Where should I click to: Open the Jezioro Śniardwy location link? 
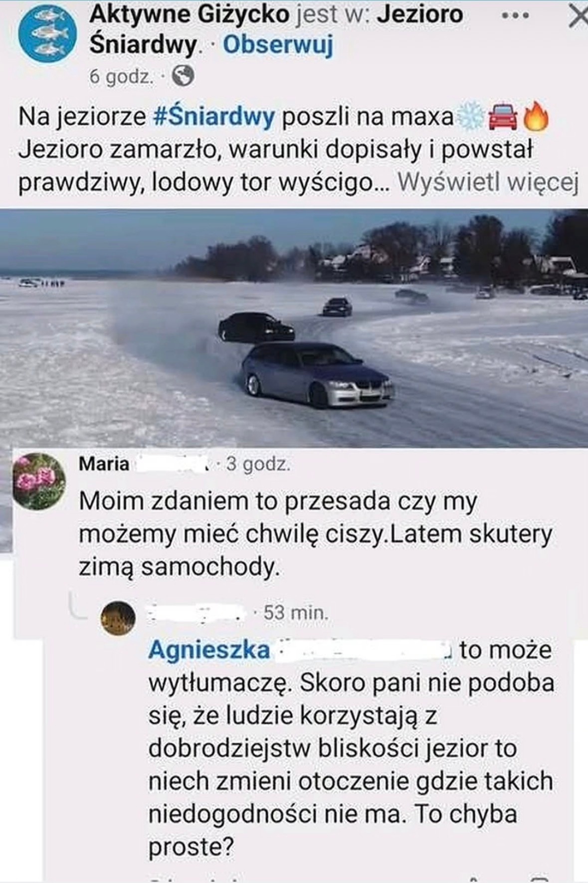pyautogui.click(x=277, y=30)
